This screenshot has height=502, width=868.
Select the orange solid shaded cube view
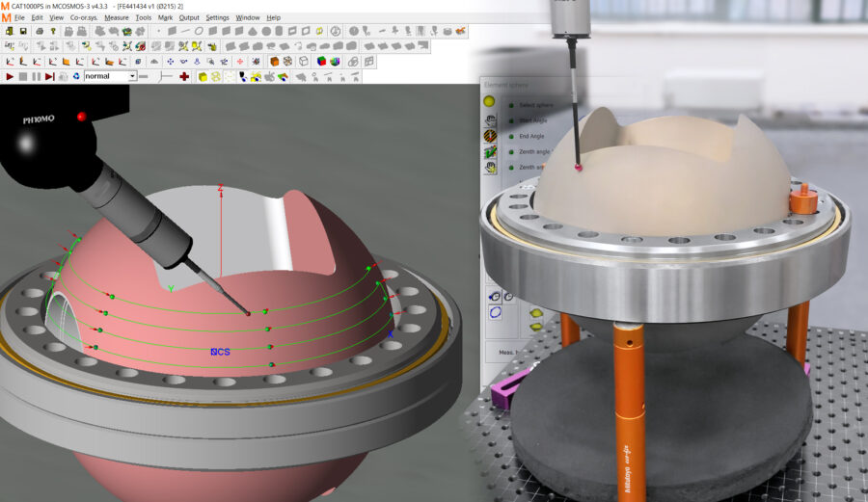point(275,61)
